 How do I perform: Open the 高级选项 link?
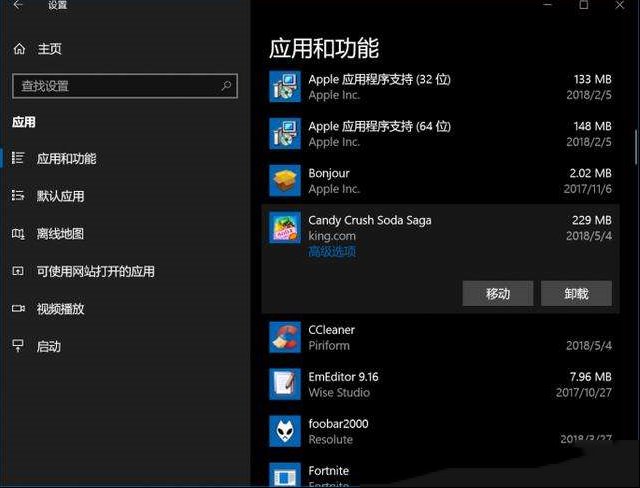tap(332, 251)
